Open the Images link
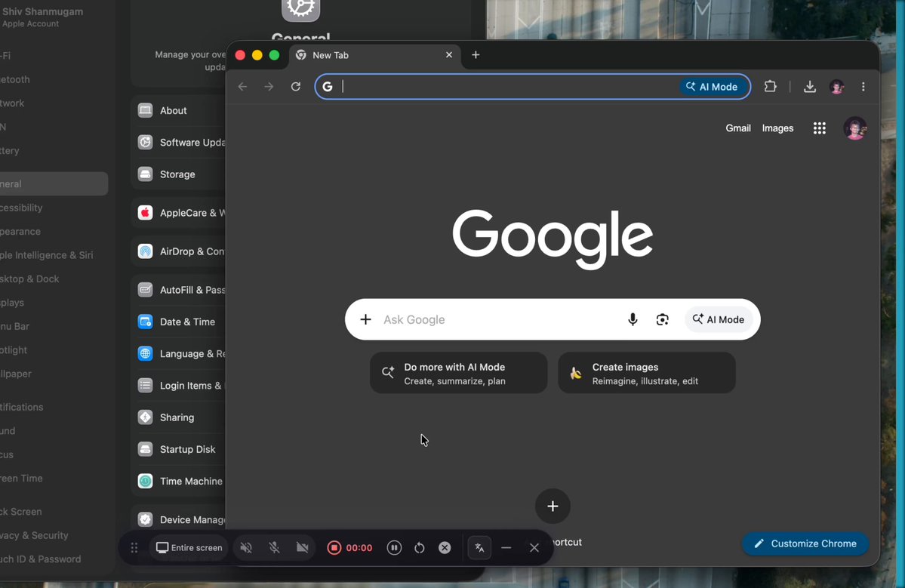Screen dimensions: 905x588 (777, 128)
